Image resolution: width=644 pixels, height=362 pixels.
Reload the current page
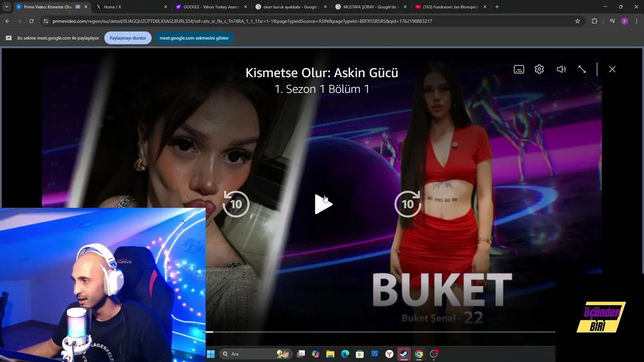pos(31,21)
